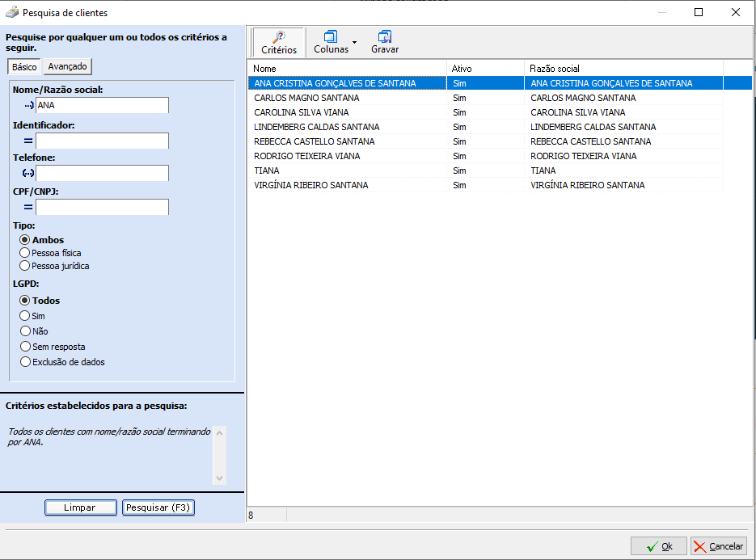Click the CPF/CNPJ input field

coord(102,207)
